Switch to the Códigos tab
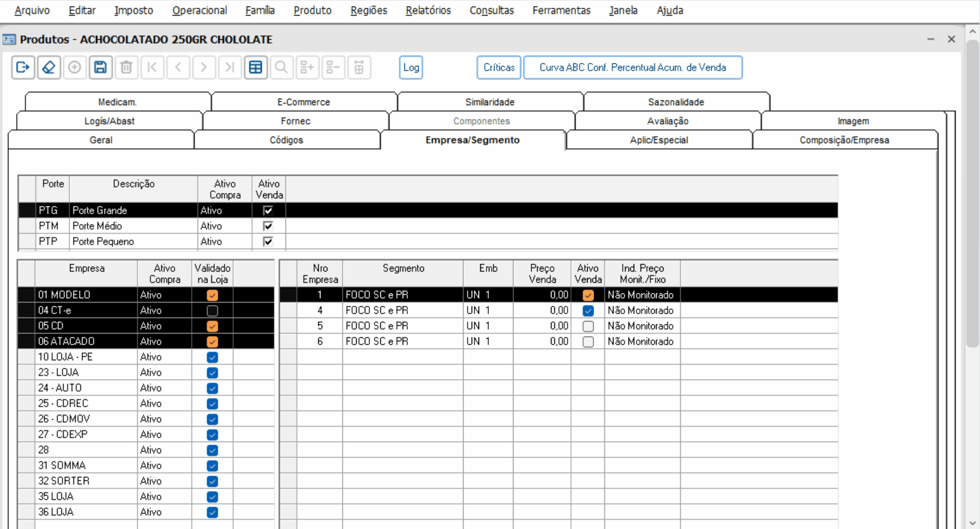Screen dimensions: 980x529 pos(287,140)
